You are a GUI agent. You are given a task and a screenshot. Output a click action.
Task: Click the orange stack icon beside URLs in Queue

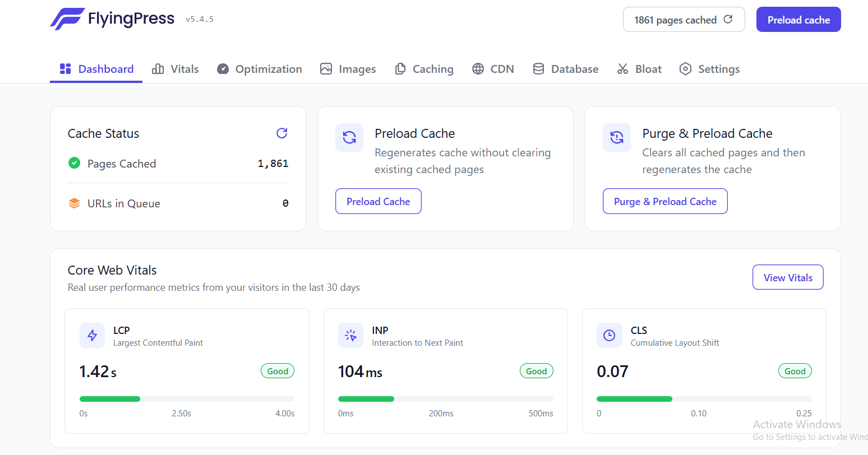74,203
